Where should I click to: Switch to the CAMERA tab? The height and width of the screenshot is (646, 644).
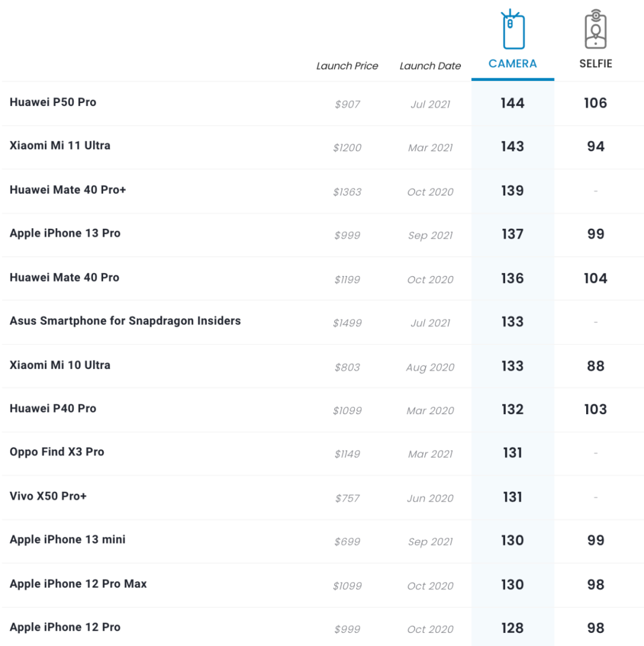[513, 64]
